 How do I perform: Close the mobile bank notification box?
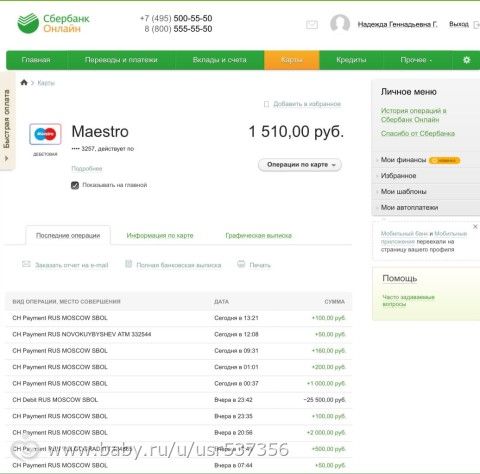(x=475, y=227)
